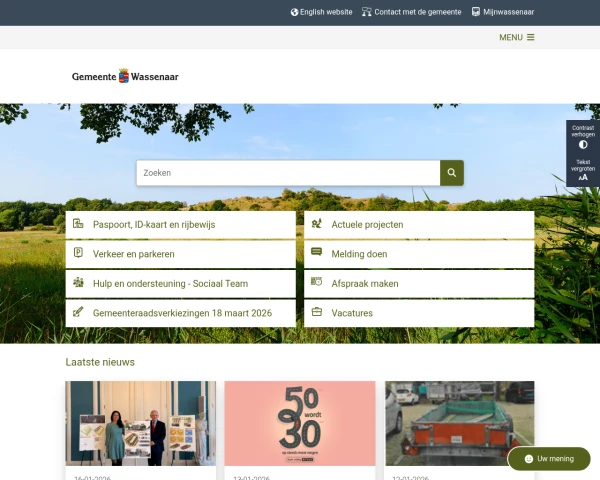The width and height of the screenshot is (600, 480).
Task: Click the people group icon for Sociaal Team
Action: tap(78, 282)
